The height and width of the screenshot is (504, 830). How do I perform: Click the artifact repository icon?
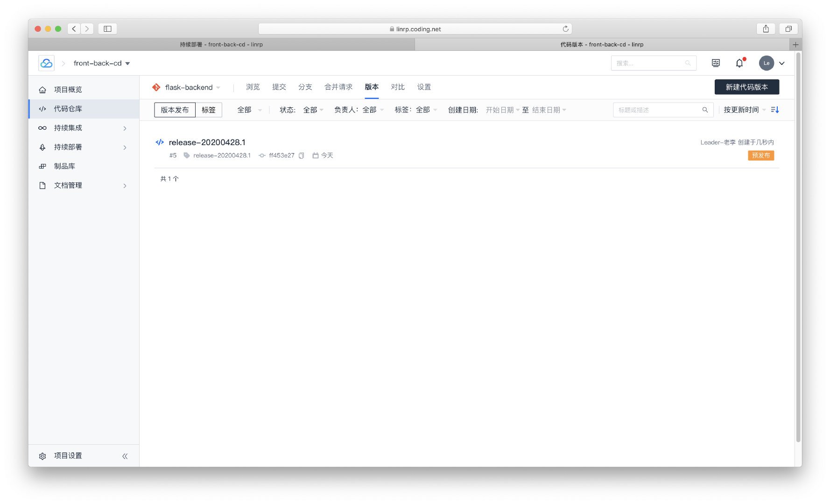[42, 166]
